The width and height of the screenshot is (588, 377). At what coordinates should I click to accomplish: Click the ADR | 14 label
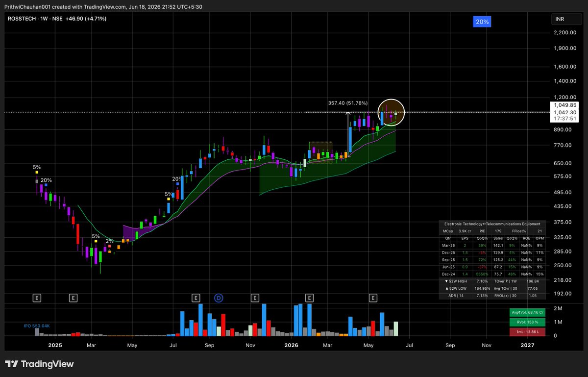pyautogui.click(x=456, y=296)
